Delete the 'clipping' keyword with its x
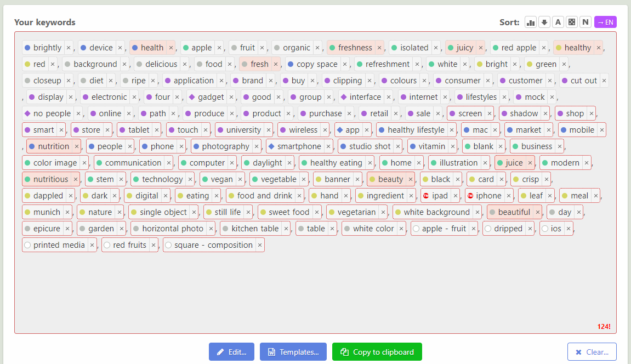 (369, 81)
